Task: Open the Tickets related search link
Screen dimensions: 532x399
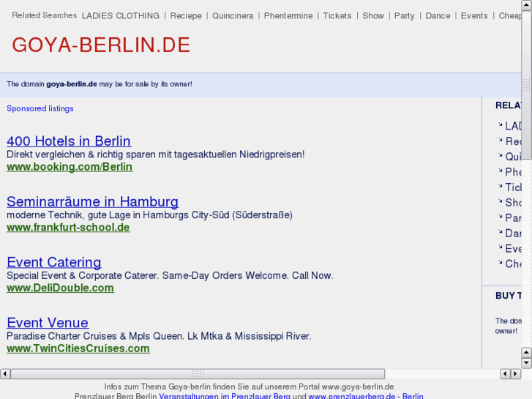Action: click(x=337, y=16)
